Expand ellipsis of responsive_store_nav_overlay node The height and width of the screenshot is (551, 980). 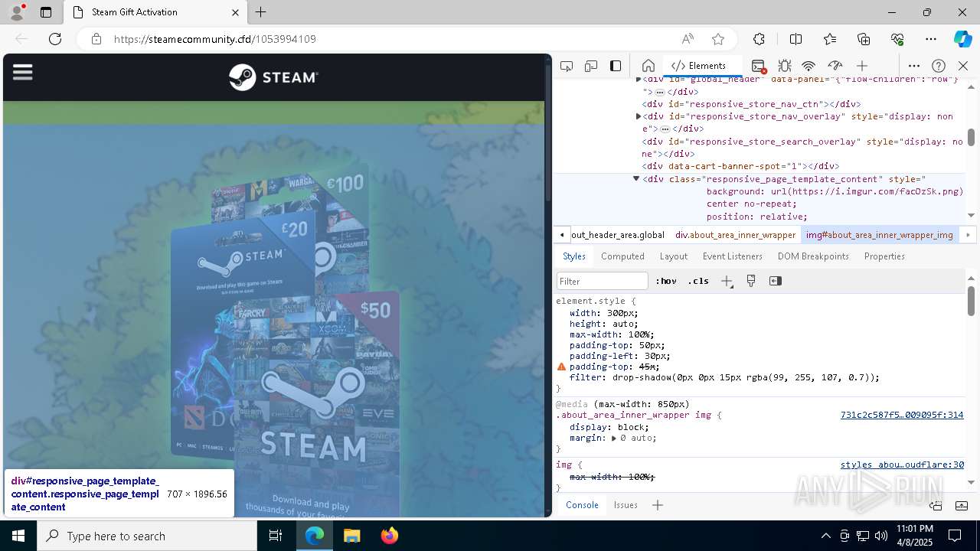click(x=665, y=129)
